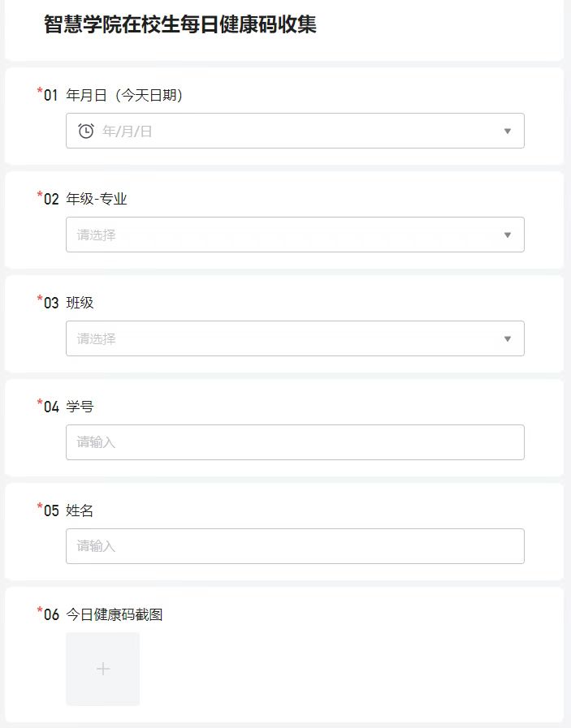Open the 班级 dropdown arrow
The height and width of the screenshot is (728, 571).
[x=508, y=338]
